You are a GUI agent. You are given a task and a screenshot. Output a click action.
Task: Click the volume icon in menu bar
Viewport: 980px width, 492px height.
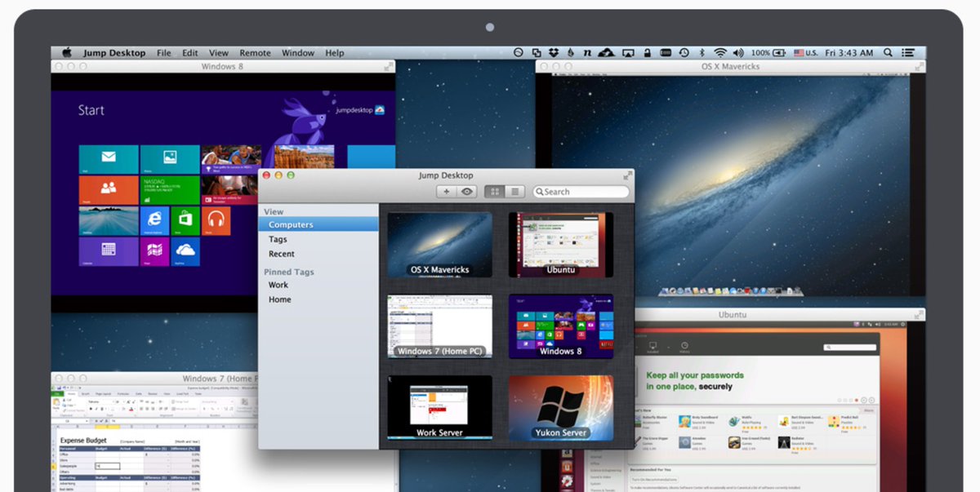739,53
